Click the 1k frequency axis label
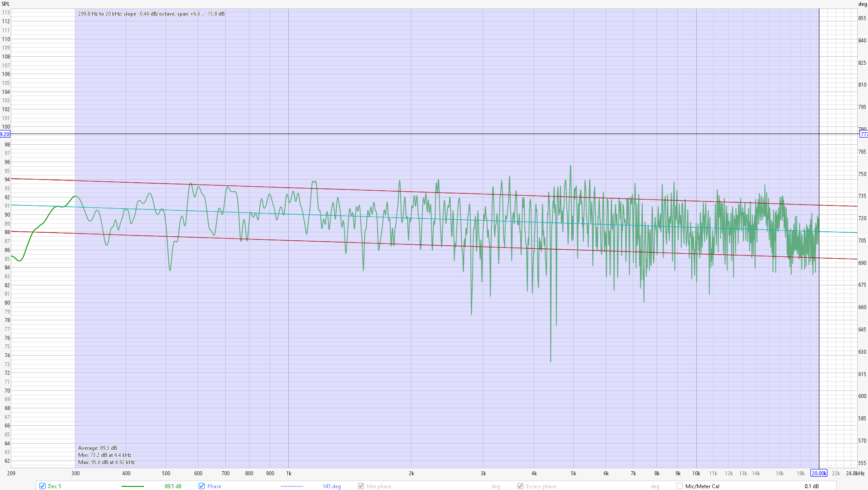The height and width of the screenshot is (490, 868). point(289,473)
